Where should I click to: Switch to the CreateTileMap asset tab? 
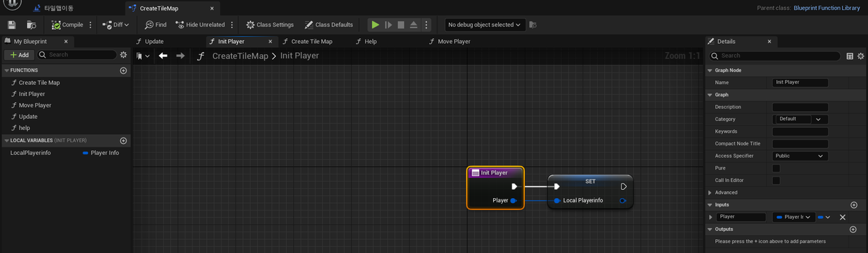tap(159, 8)
